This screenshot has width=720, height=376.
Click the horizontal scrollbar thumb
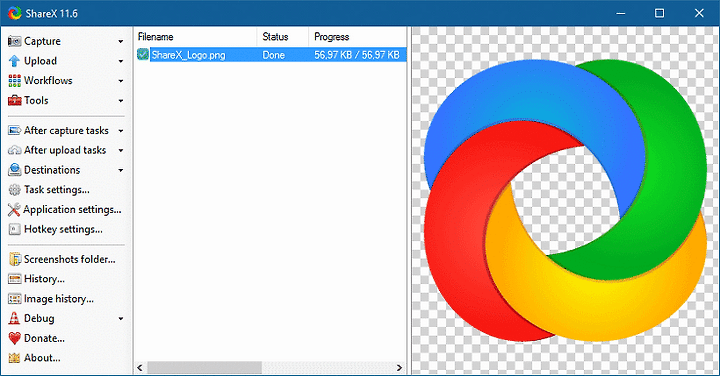pos(204,368)
